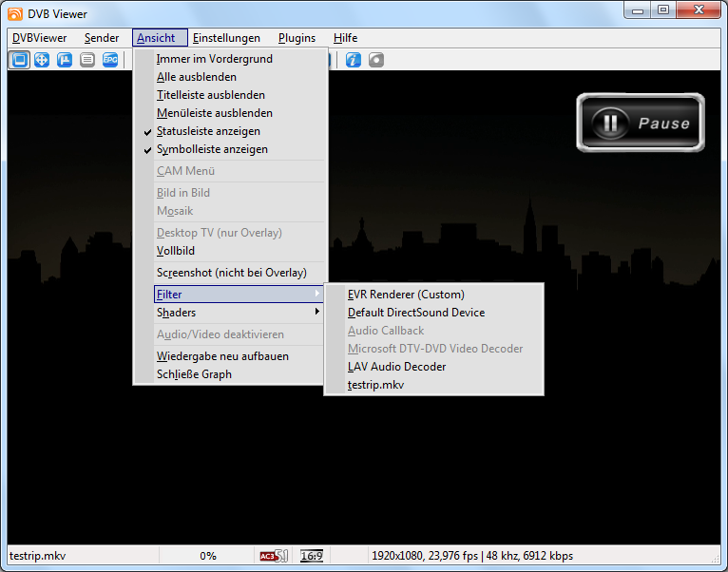Minimize the DVB Viewer window
The image size is (728, 572).
pos(638,10)
